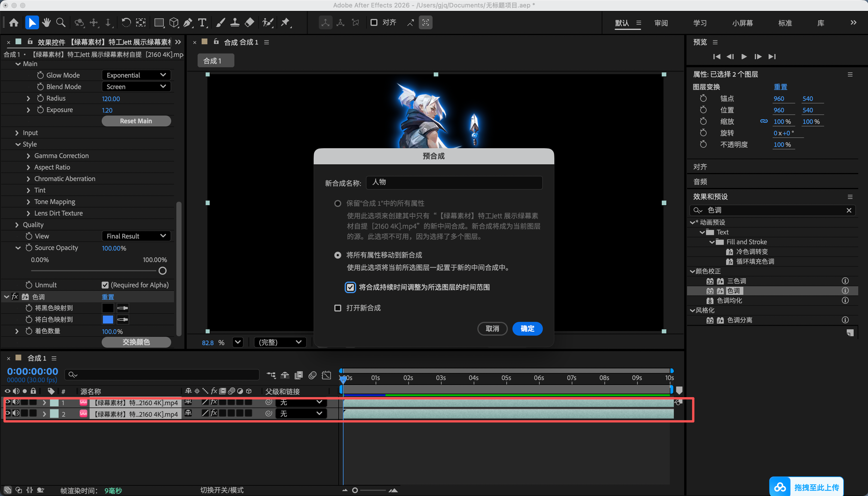
Task: Select 将所有属性移动到新合成 radio option
Action: [338, 255]
